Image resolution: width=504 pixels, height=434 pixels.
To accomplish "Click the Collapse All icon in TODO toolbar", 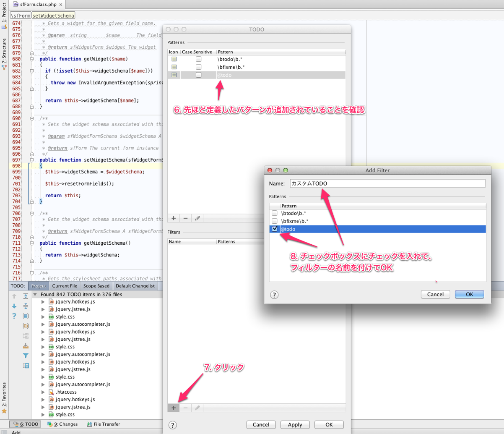I will pyautogui.click(x=26, y=306).
